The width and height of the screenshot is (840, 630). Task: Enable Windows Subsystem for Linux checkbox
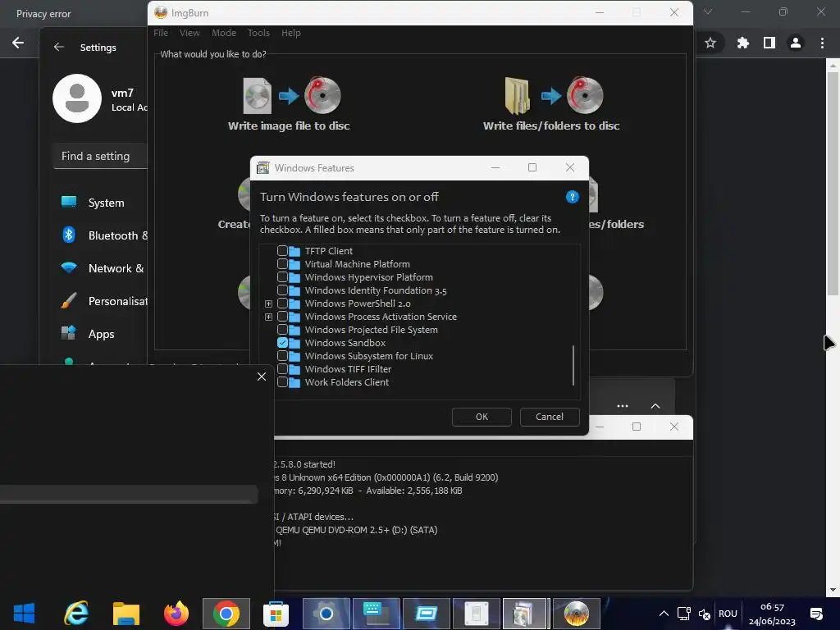click(282, 356)
